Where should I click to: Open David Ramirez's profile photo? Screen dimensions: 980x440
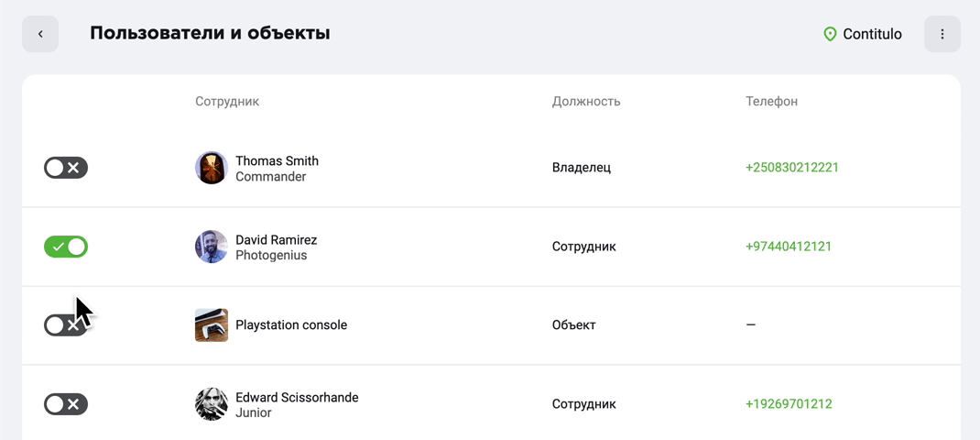tap(212, 247)
